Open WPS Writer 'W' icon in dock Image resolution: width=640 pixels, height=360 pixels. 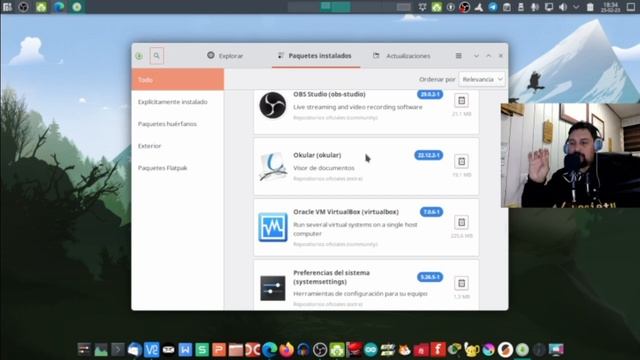point(185,349)
